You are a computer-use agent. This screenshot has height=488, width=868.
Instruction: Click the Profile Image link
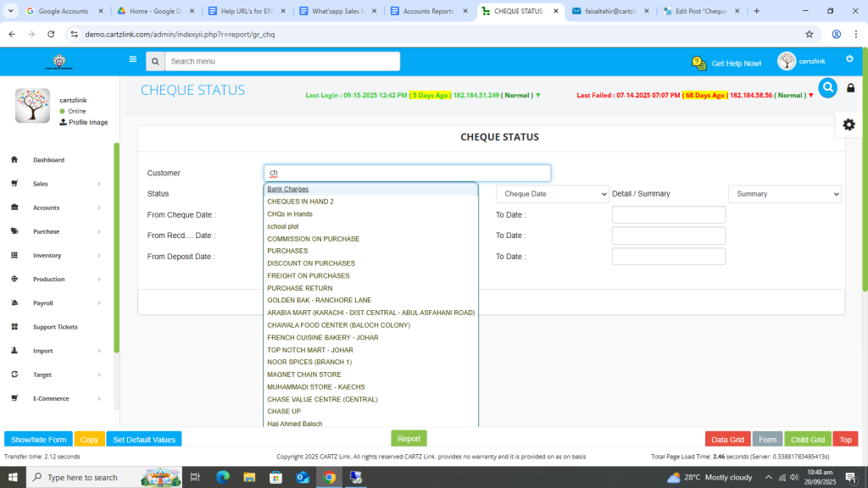click(x=87, y=123)
